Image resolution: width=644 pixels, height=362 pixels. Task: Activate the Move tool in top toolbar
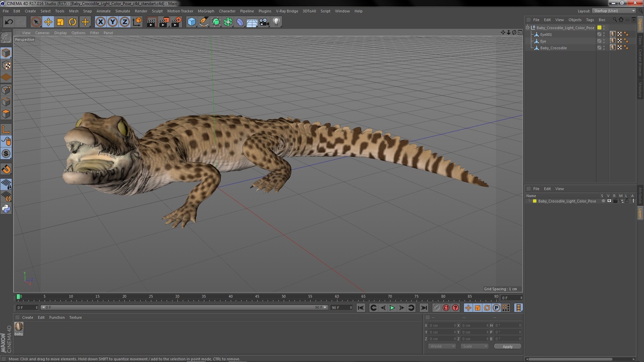tap(48, 22)
